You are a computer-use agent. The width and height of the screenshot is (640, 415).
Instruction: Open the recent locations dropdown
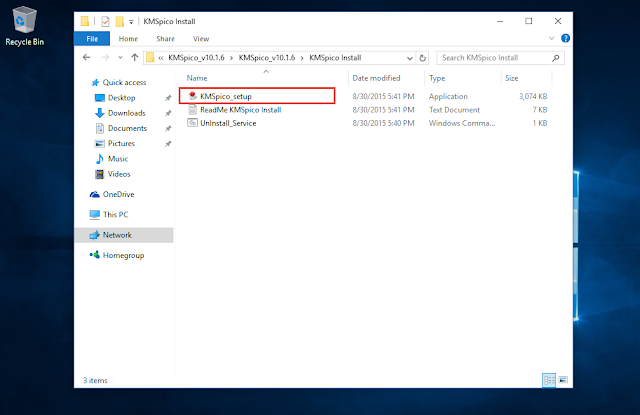pyautogui.click(x=120, y=58)
